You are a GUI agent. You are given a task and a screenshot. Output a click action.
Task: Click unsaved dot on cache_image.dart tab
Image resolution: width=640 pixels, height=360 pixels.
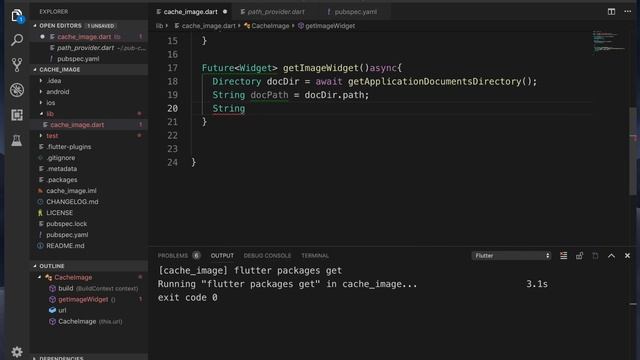(x=225, y=12)
